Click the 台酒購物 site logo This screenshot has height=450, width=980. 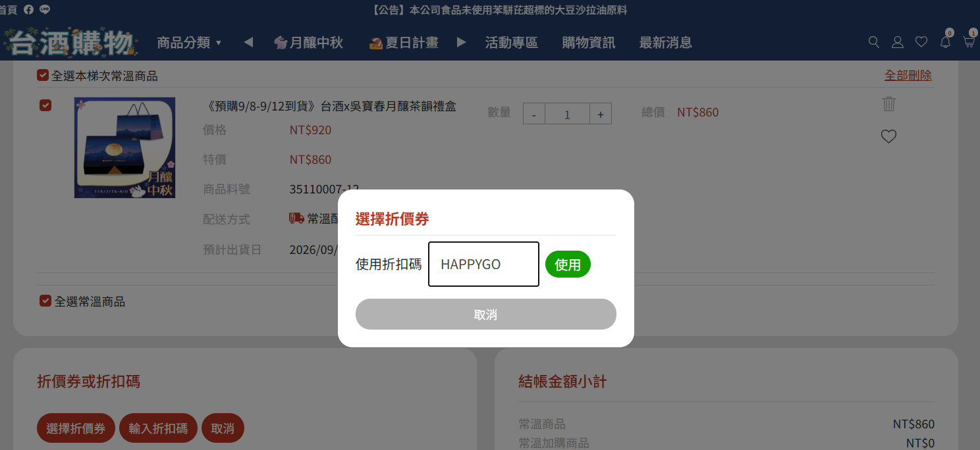click(x=70, y=43)
